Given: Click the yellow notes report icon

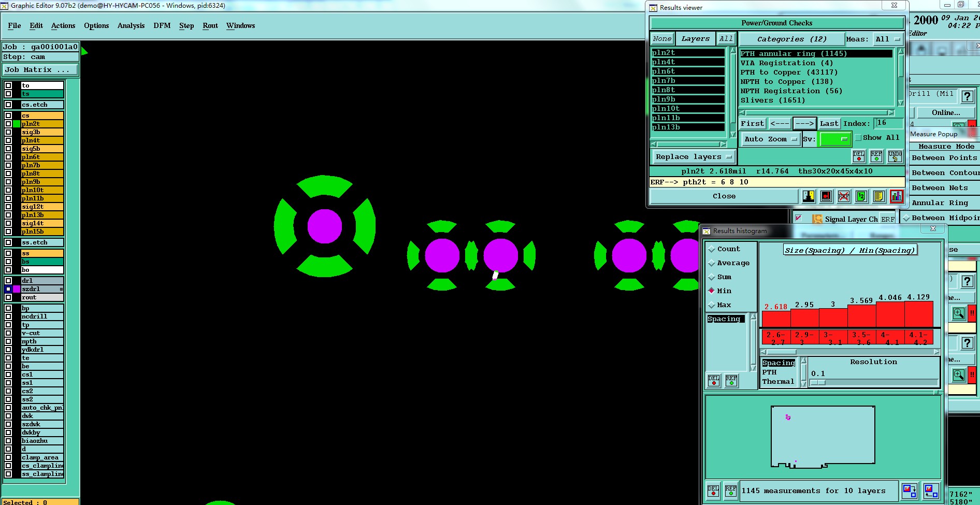Looking at the screenshot, I should click(x=878, y=196).
